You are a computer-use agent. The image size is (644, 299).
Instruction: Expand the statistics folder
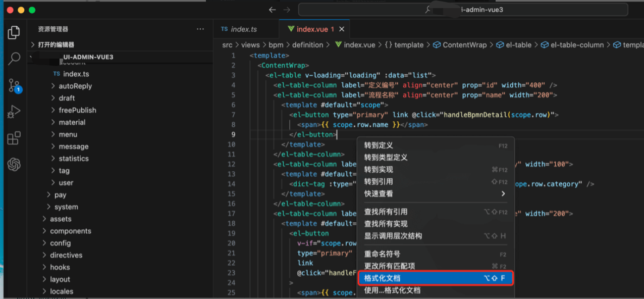click(74, 159)
